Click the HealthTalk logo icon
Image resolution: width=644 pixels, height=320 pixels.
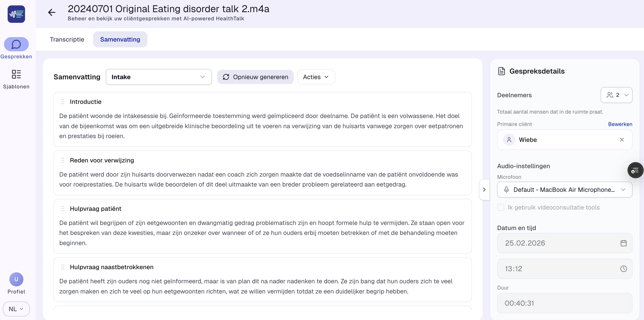[x=16, y=14]
